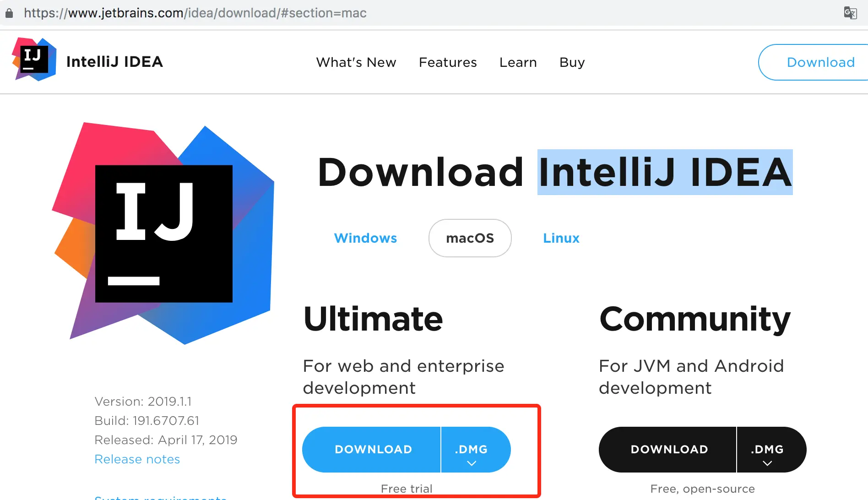Image resolution: width=868 pixels, height=500 pixels.
Task: Click the outlined Download button in header
Action: 814,62
